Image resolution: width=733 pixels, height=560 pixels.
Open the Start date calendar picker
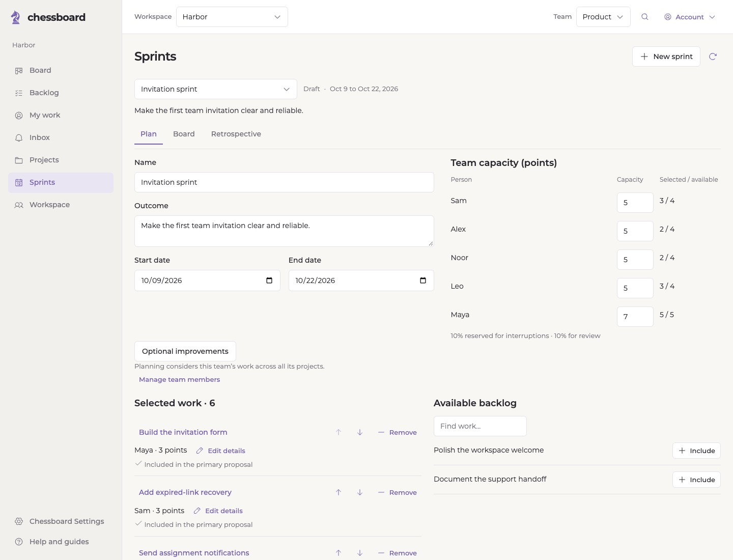269,281
